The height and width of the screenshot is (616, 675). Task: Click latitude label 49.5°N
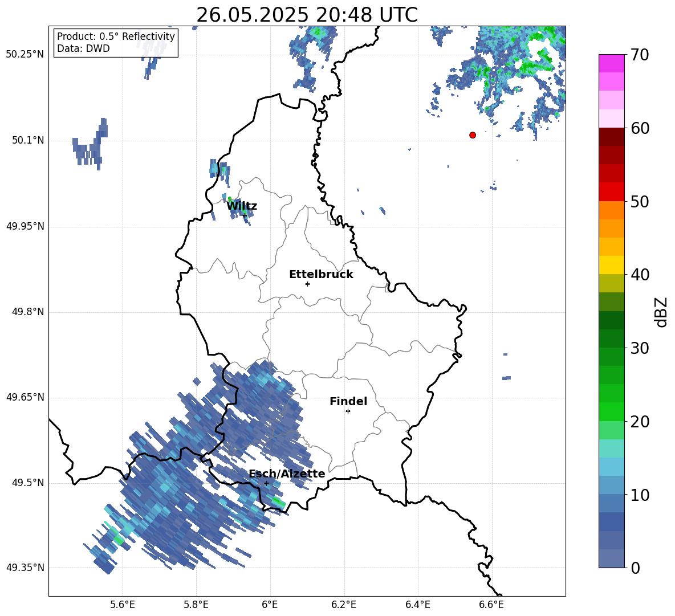point(28,483)
